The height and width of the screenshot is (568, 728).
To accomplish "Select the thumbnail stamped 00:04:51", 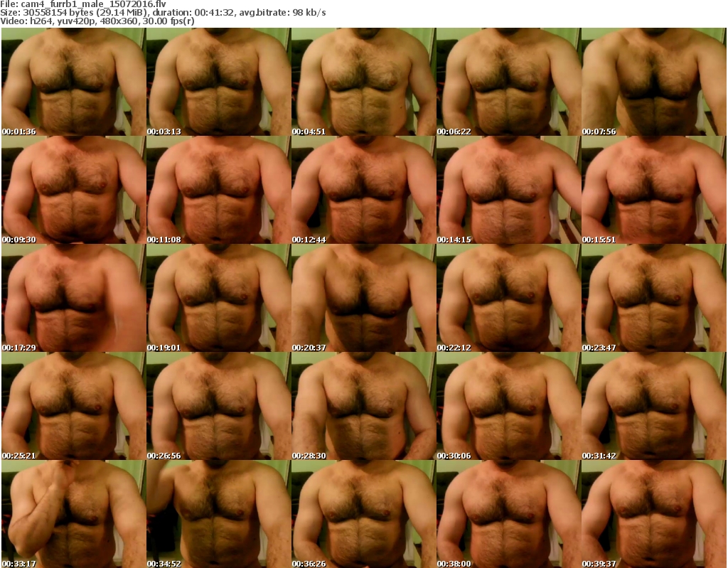I will [x=363, y=81].
